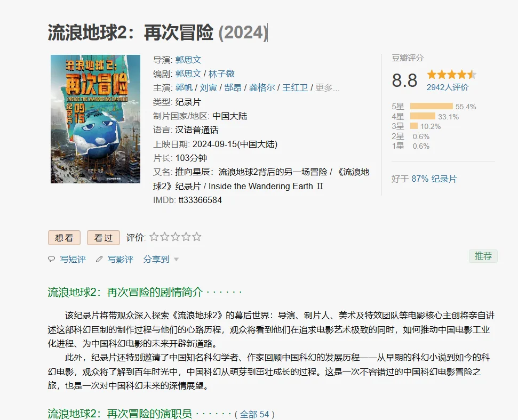The image size is (518, 420).
Task: Rate the film three stars
Action: point(176,237)
